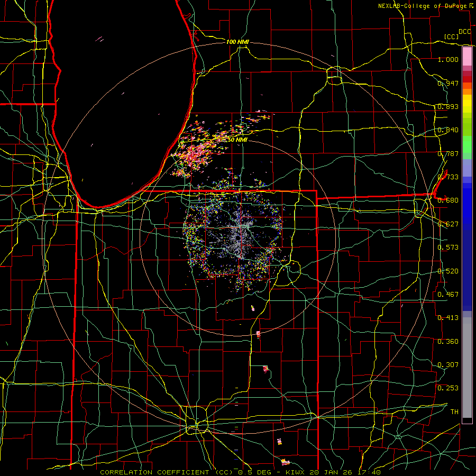Click the 0.360 scale value
This screenshot has width=476, height=476.
[448, 342]
